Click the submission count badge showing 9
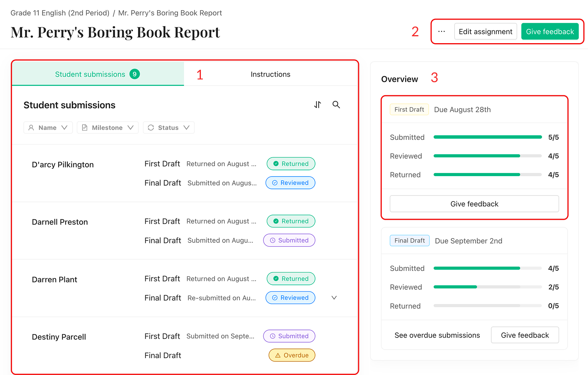Image resolution: width=588 pixels, height=375 pixels. [135, 74]
